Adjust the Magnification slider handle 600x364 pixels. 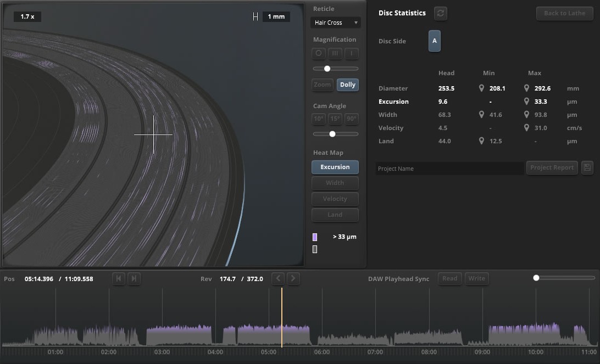click(x=327, y=69)
